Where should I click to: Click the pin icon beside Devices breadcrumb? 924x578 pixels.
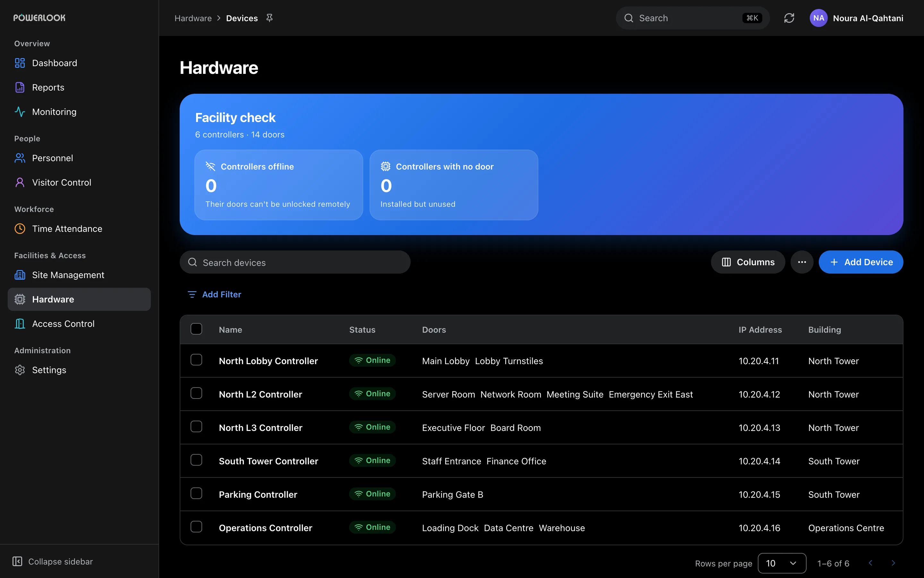tap(269, 18)
